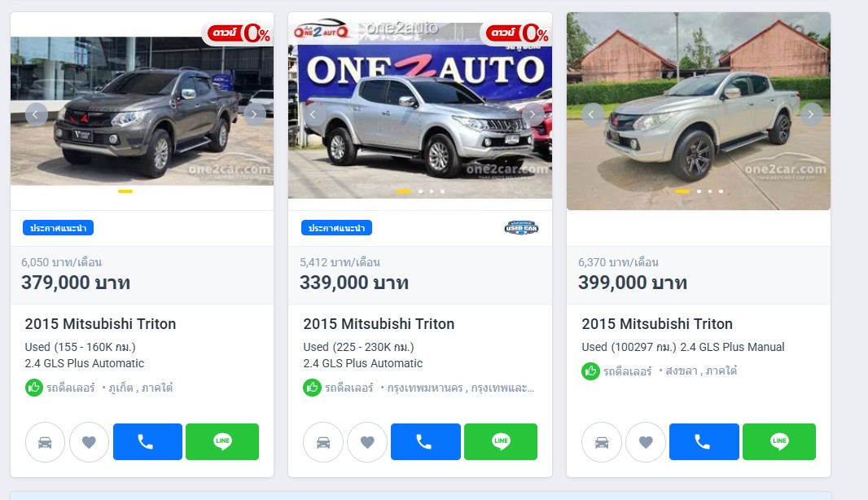Click the phone call button for 379,000 baht Triton
The height and width of the screenshot is (500, 868).
(x=147, y=441)
